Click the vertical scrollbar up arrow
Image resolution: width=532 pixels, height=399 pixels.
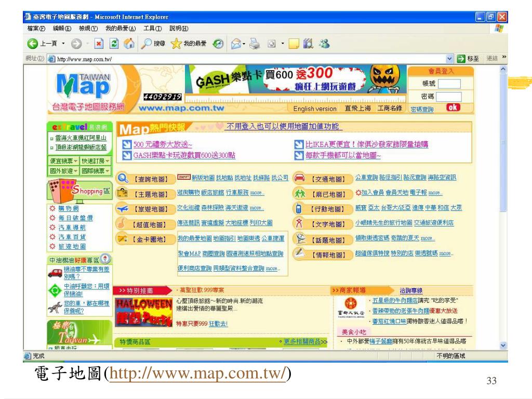[x=503, y=69]
